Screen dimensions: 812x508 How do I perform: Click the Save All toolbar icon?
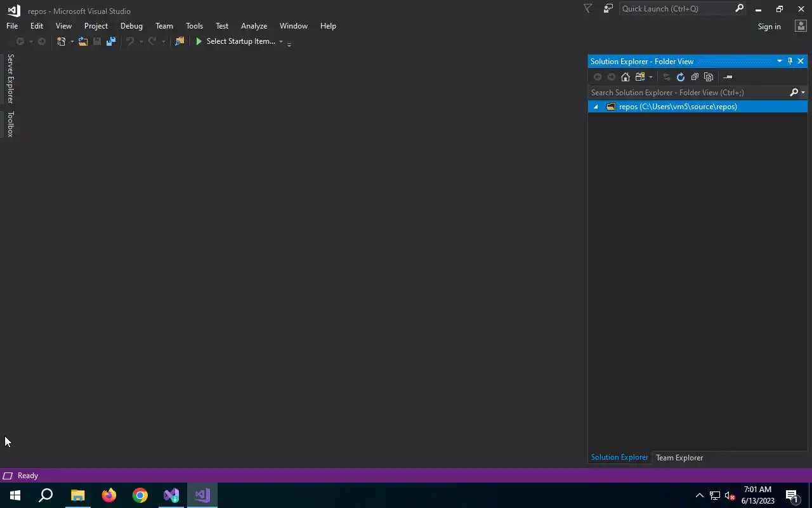[x=111, y=41]
